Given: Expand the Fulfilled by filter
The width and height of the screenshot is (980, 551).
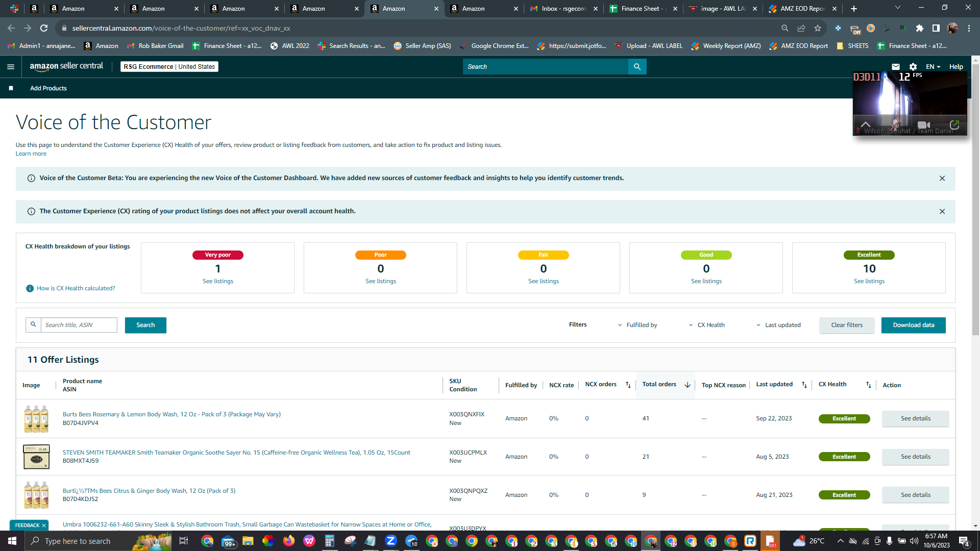Looking at the screenshot, I should tap(638, 325).
